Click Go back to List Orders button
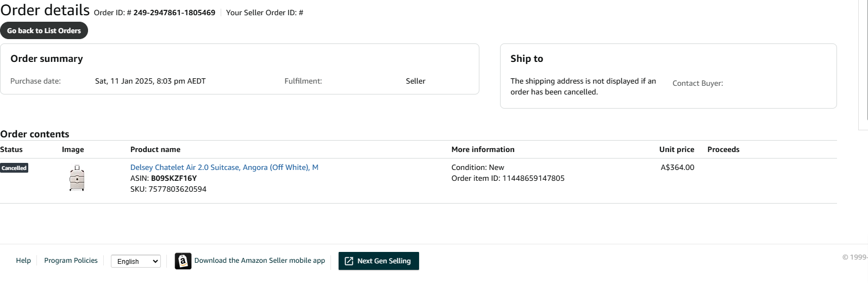Screen dimensions: 868x297 click(x=44, y=31)
